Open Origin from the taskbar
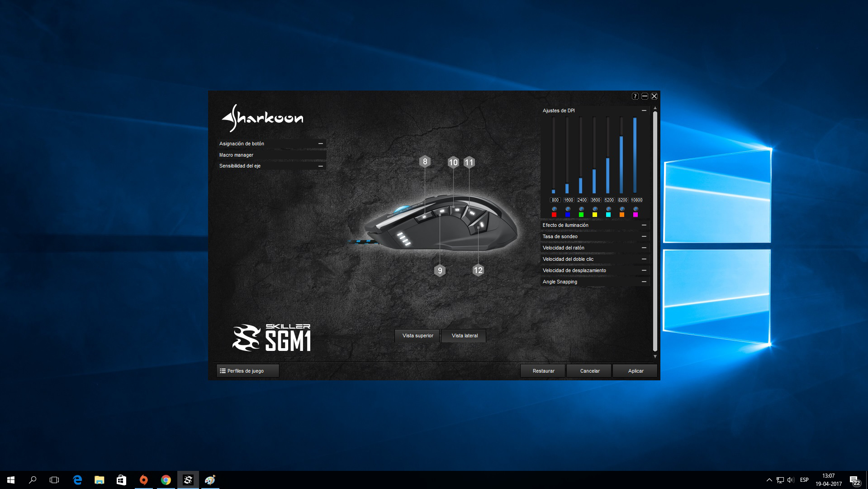 pos(143,480)
